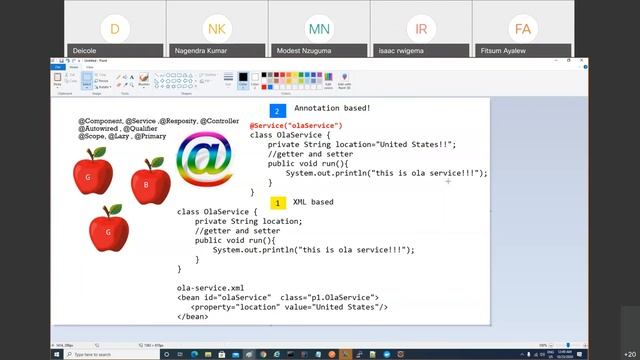
Task: Open Deicole's participant tile
Action: (115, 29)
